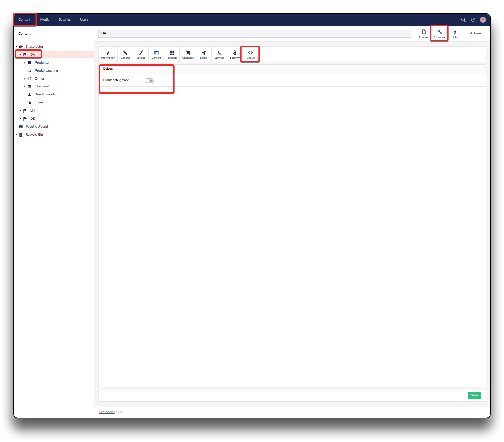This screenshot has height=442, width=504.
Task: Click the help question mark icon
Action: [x=473, y=20]
